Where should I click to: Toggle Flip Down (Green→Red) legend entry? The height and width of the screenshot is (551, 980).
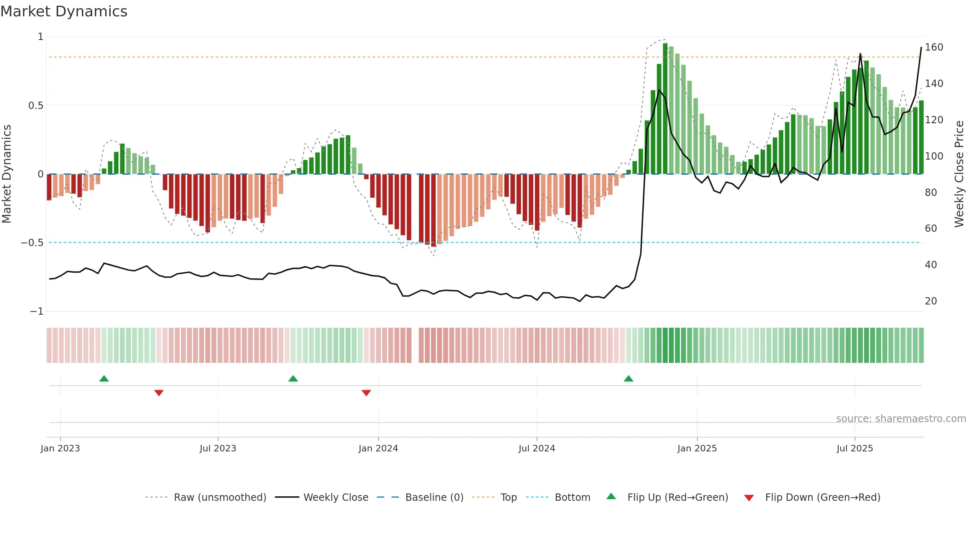[812, 497]
